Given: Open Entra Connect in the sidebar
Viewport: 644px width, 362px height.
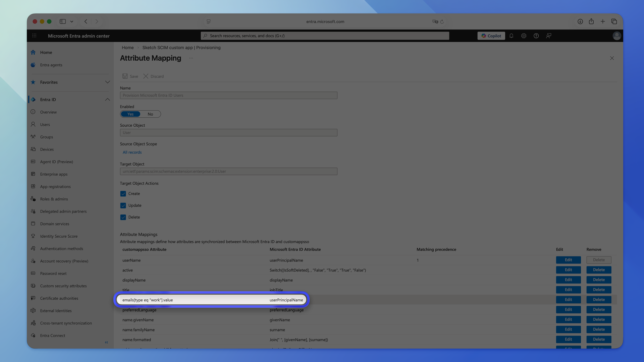Looking at the screenshot, I should [52, 336].
